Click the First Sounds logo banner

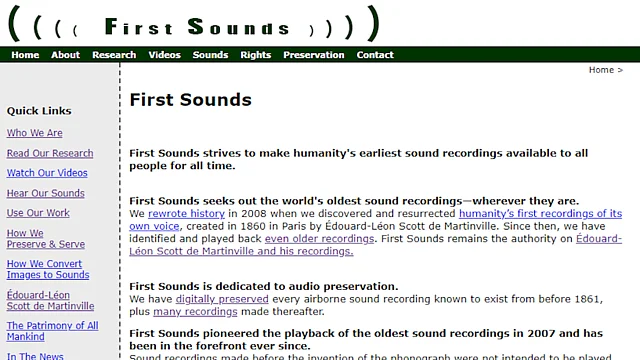[194, 24]
